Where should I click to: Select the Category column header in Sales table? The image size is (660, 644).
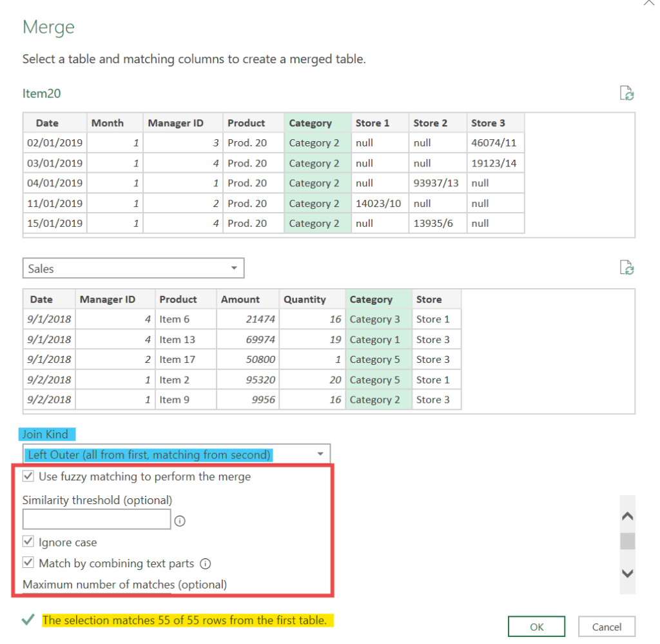pos(378,299)
